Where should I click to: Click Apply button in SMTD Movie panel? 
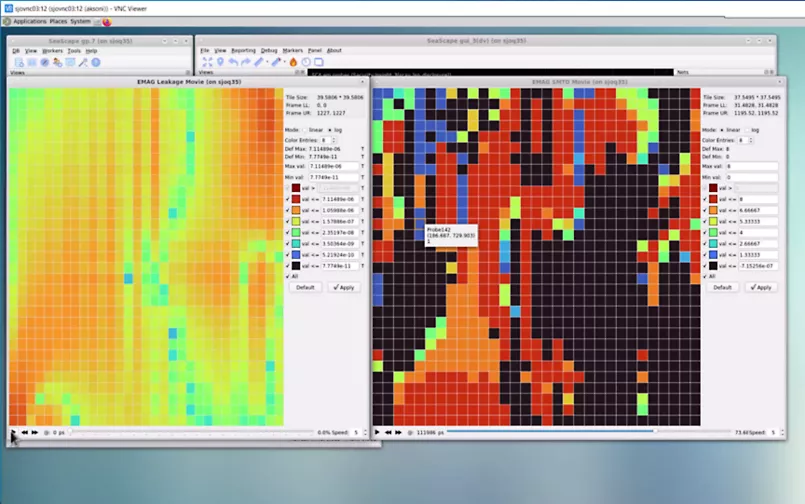tap(762, 287)
